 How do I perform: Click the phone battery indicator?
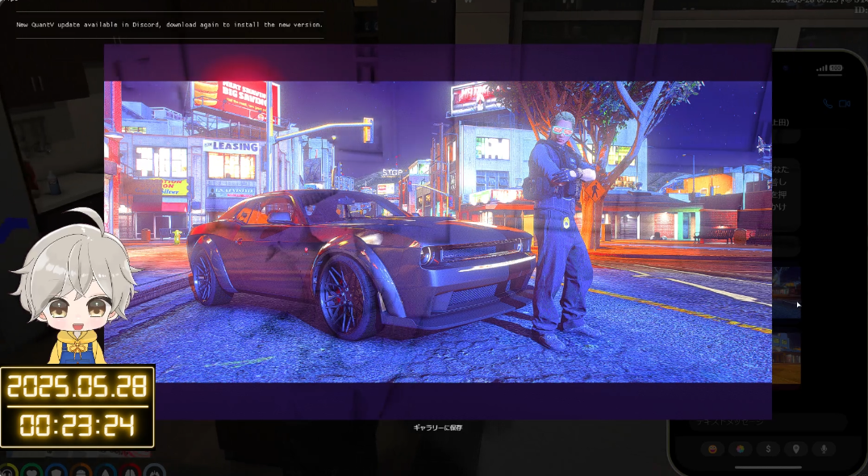point(837,68)
